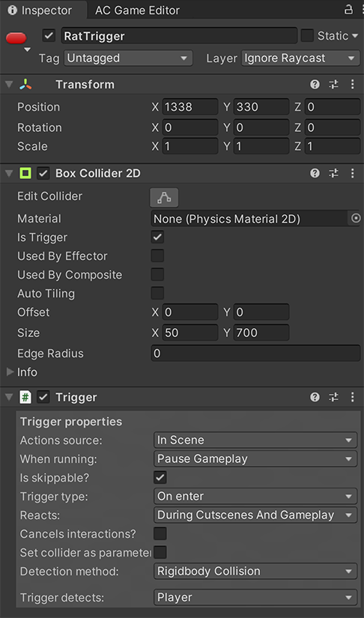Open the Trigger type dropdown
Image resolution: width=364 pixels, height=618 pixels.
pos(255,496)
